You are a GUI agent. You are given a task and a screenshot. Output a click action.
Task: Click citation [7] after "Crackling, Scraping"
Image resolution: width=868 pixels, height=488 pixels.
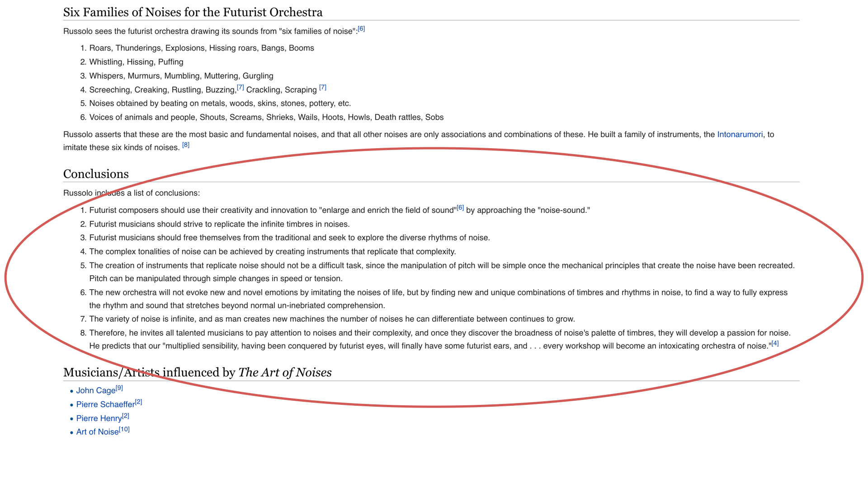click(x=322, y=87)
